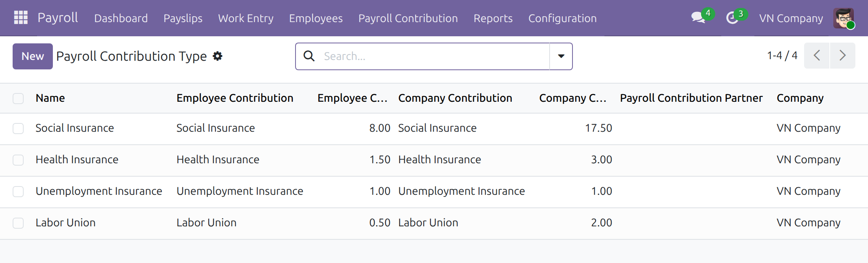Click the 8.00 employee rate cell

380,128
